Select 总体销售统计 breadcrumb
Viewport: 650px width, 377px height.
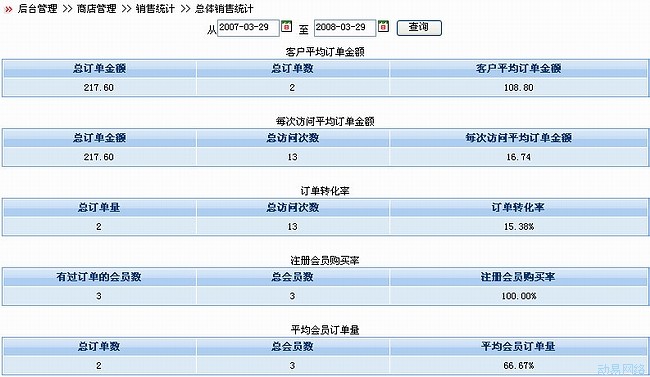pos(224,9)
